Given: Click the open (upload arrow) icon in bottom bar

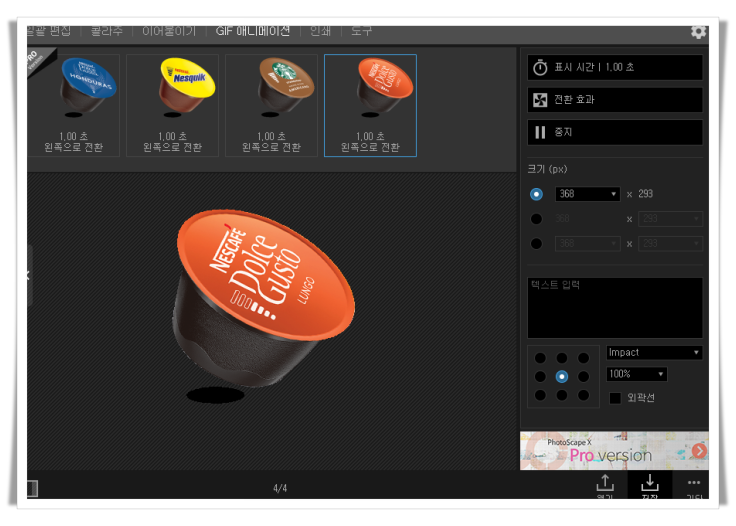Looking at the screenshot, I should (605, 482).
